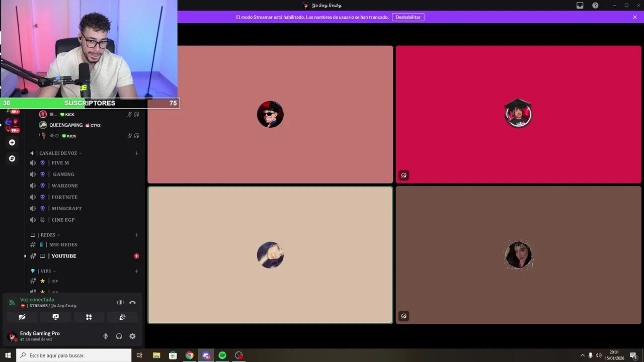Click the Windows search box
Image resolution: width=644 pixels, height=362 pixels.
[x=74, y=355]
